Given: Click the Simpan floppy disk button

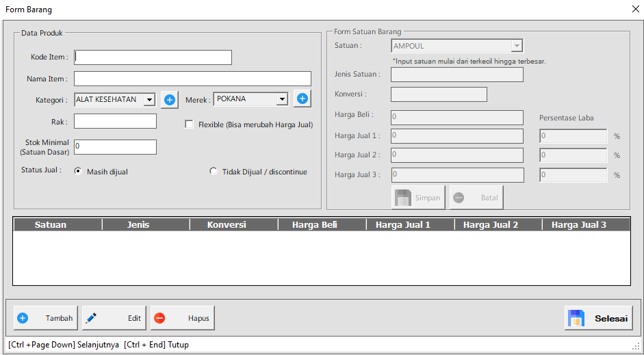Looking at the screenshot, I should 418,198.
